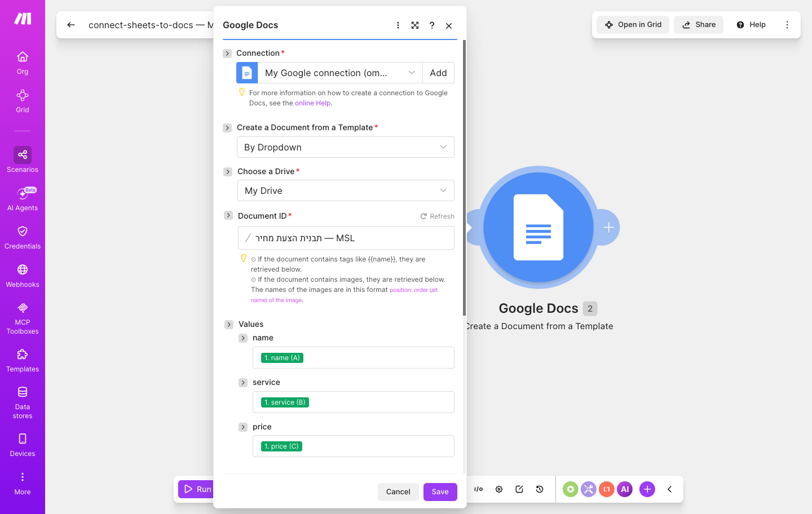812x514 pixels.
Task: Open the AI assistant icon
Action: 625,489
